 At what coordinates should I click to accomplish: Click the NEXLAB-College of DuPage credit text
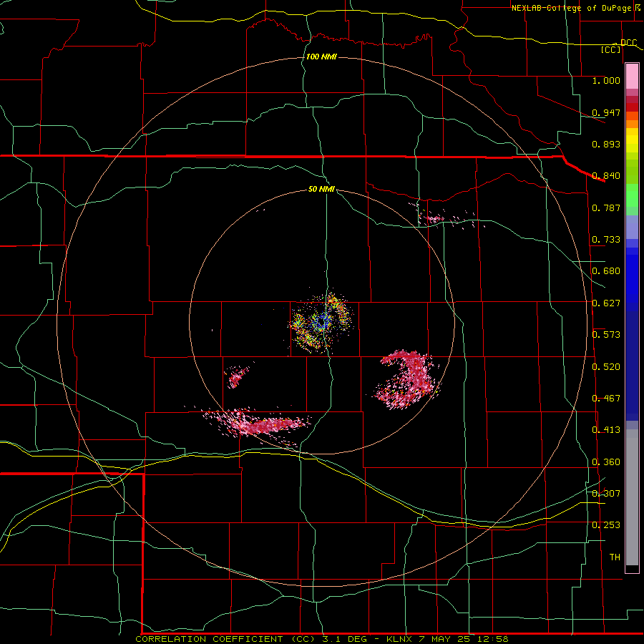(x=572, y=8)
